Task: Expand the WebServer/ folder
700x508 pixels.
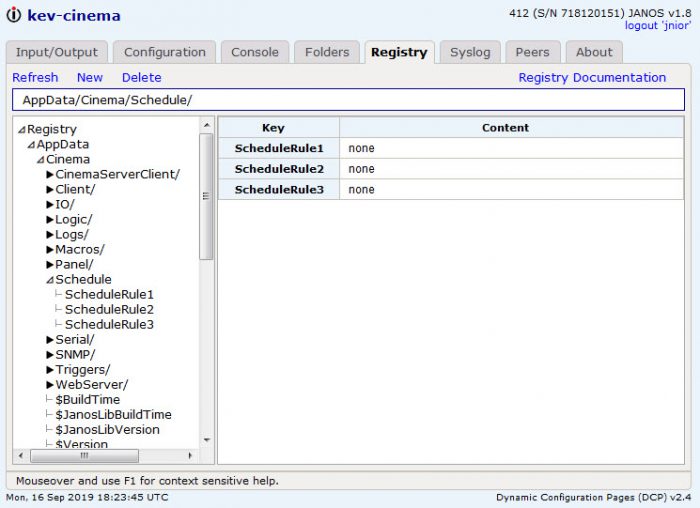Action: point(50,385)
